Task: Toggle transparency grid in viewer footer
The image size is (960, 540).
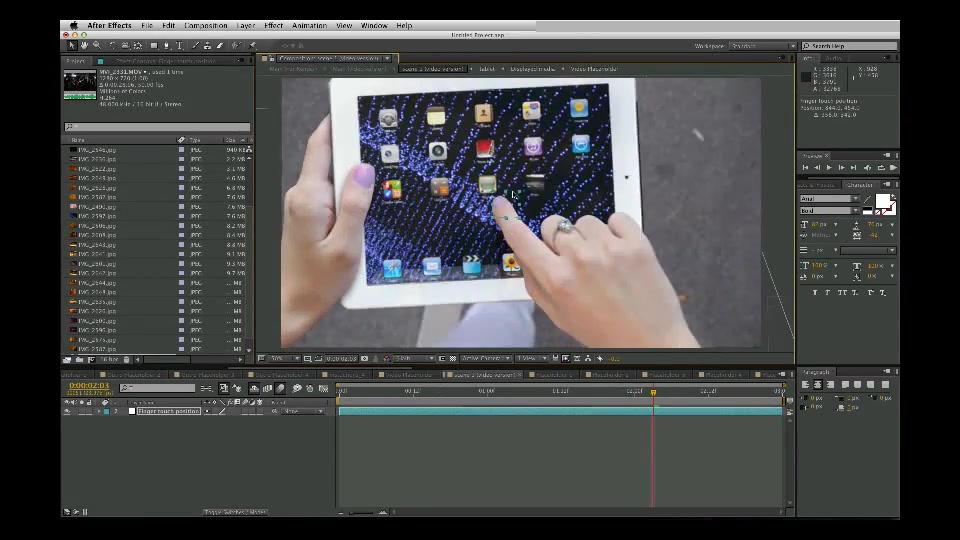Action: (453, 359)
